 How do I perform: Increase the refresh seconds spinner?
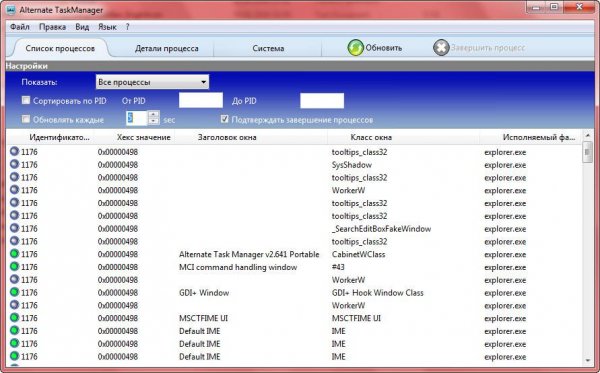(154, 114)
